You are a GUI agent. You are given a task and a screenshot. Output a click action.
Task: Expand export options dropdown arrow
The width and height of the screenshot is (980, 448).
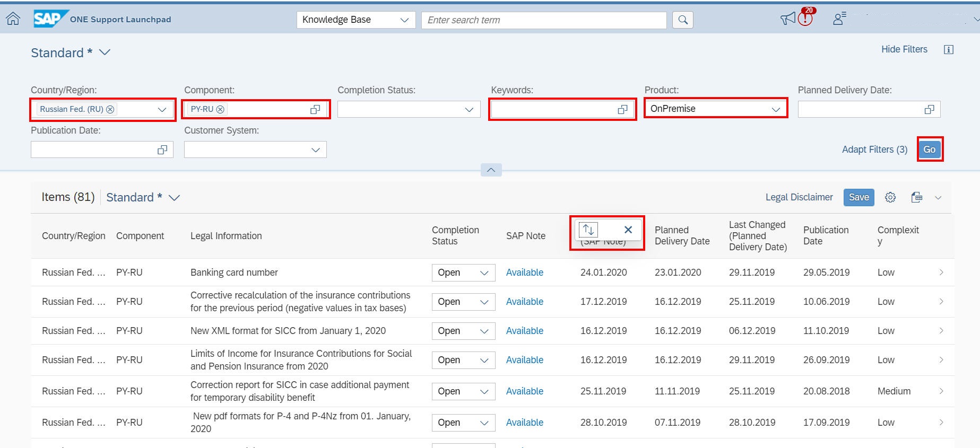pos(938,197)
